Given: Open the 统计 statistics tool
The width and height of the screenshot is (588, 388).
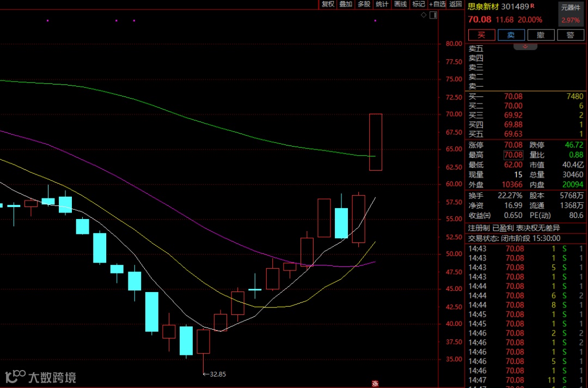Looking at the screenshot, I should pos(382,4).
